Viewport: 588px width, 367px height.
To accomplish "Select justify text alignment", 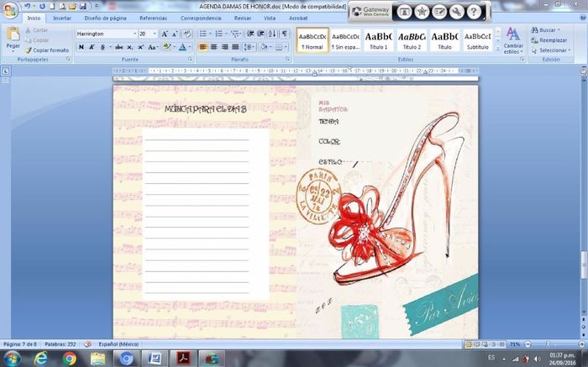I will pyautogui.click(x=235, y=47).
